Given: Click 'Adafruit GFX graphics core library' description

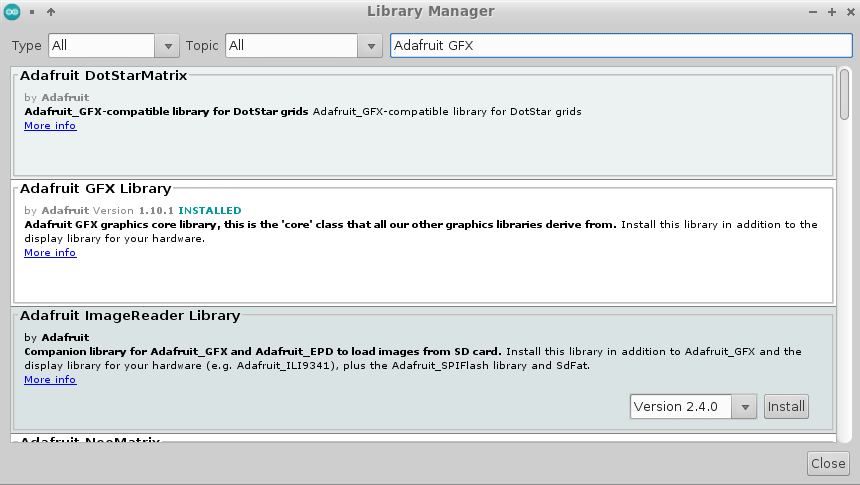Looking at the screenshot, I should [x=320, y=224].
